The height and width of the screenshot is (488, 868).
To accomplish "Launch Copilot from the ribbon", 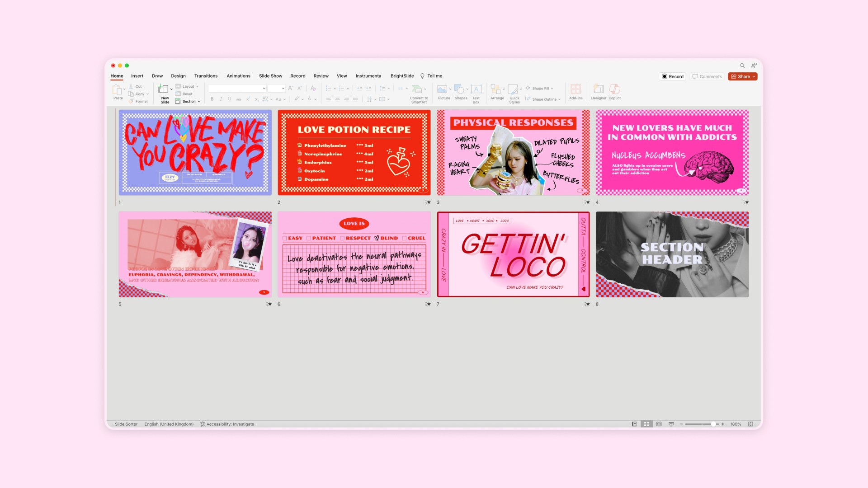I will (614, 89).
